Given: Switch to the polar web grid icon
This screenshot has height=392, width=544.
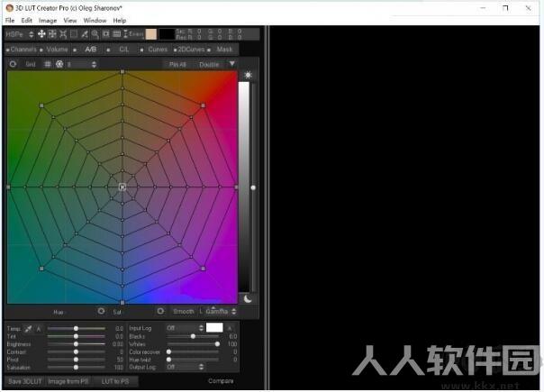Looking at the screenshot, I should (59, 64).
